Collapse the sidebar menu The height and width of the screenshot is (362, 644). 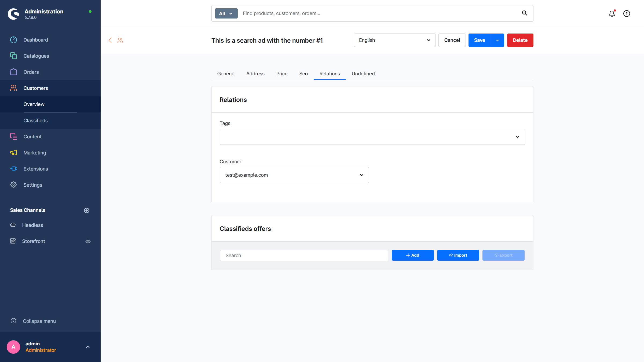(13, 321)
